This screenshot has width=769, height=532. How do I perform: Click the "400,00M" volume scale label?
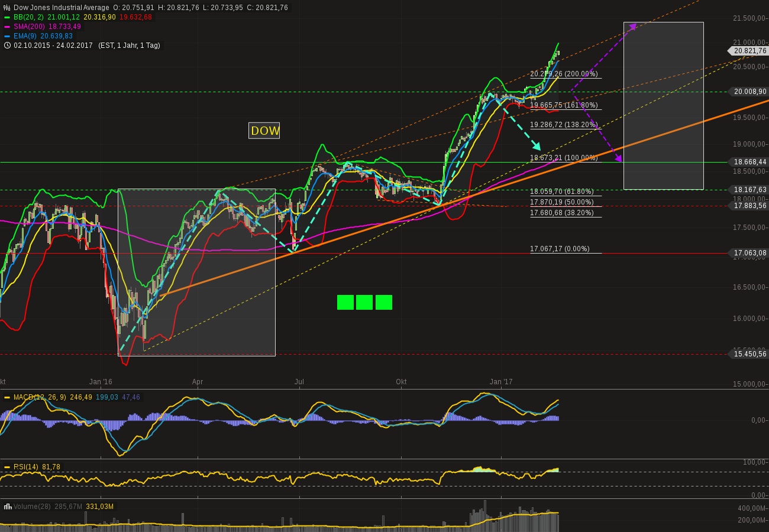[751, 508]
